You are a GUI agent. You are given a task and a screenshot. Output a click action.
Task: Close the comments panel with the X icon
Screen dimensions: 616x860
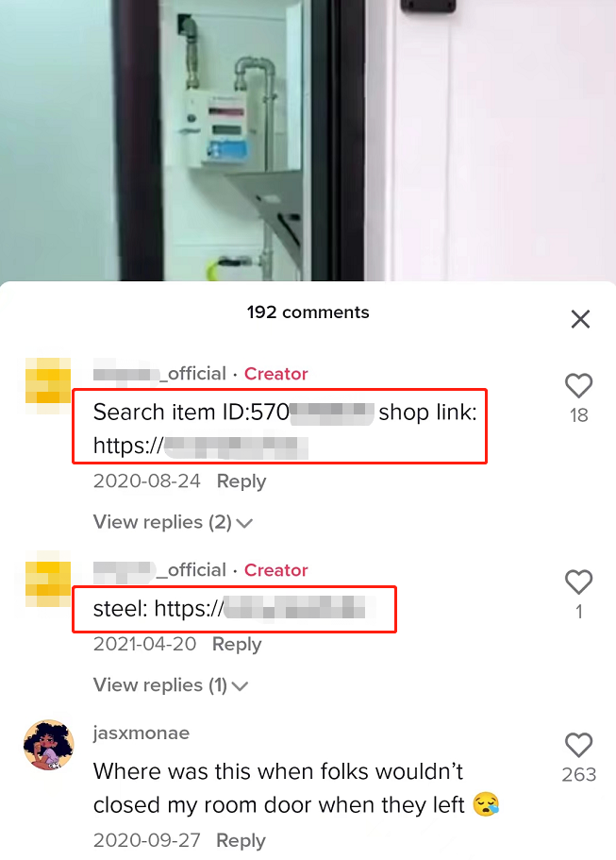tap(580, 319)
